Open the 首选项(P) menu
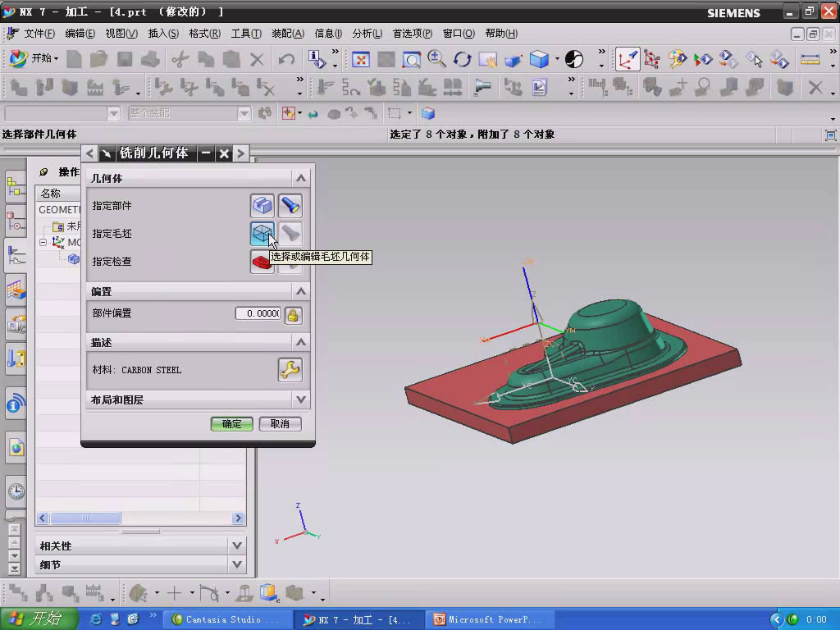The width and height of the screenshot is (840, 630). tap(412, 33)
